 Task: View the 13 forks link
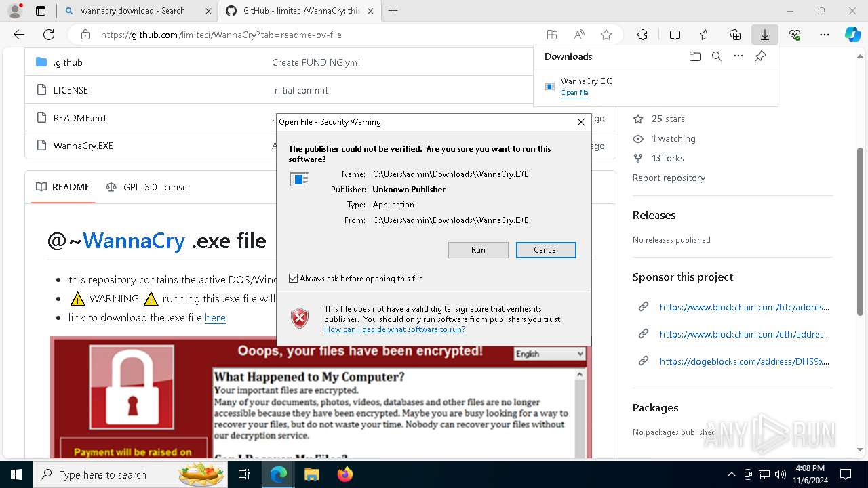point(667,158)
